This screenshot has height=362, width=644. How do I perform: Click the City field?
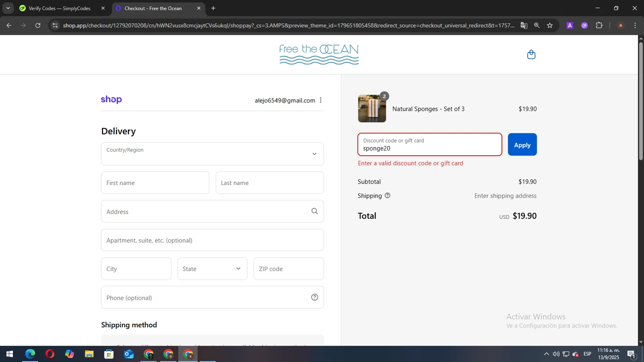coord(136,269)
